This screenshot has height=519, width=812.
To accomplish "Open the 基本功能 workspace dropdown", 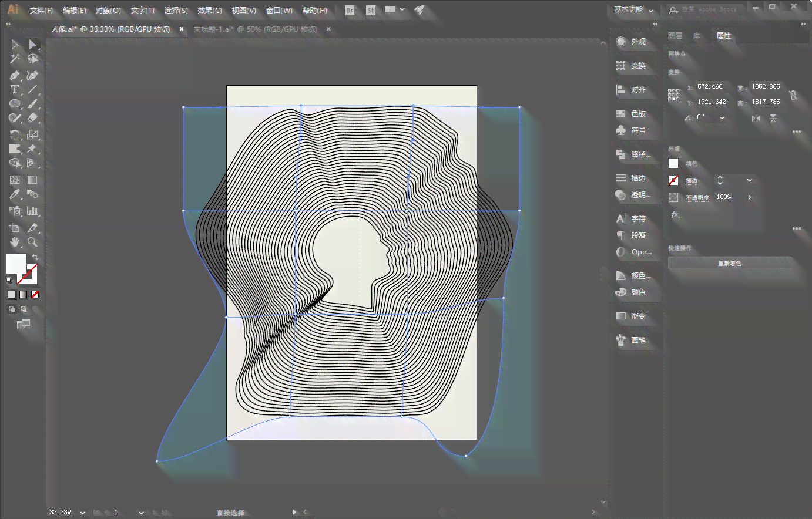I will pos(633,10).
